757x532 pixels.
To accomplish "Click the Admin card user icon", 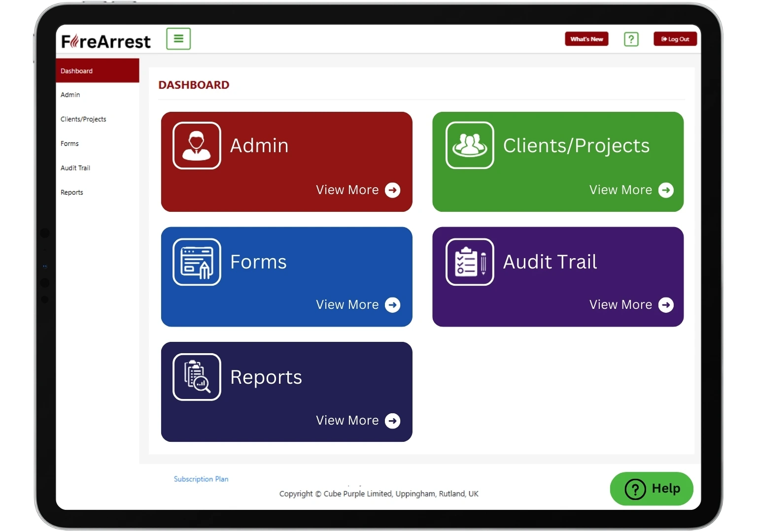I will [x=197, y=145].
